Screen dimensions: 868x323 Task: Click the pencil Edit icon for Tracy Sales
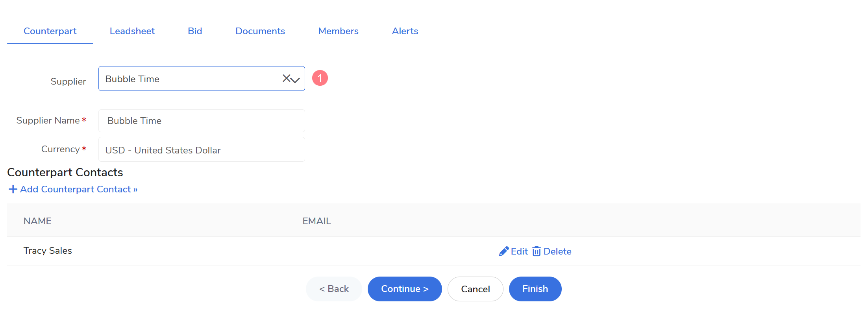503,251
